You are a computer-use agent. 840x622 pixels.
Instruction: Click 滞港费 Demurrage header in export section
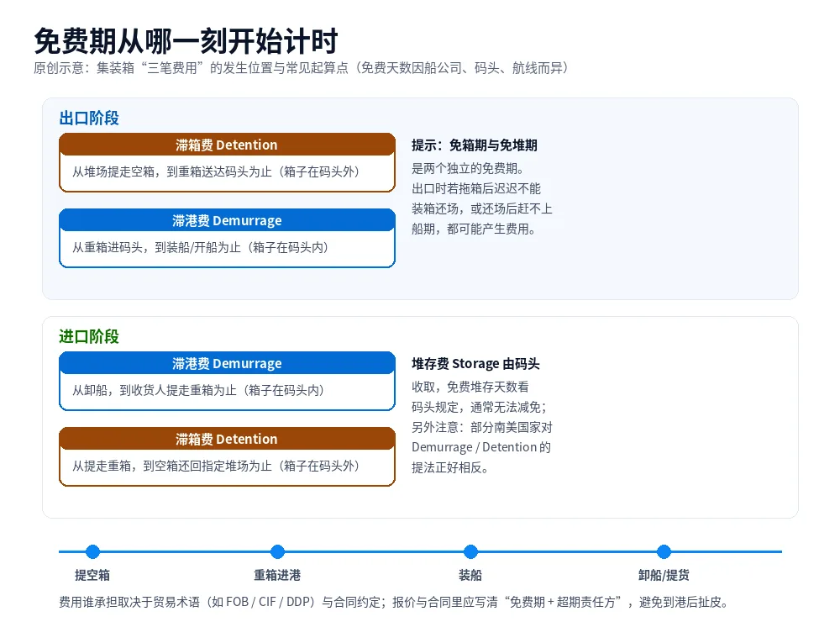(x=227, y=220)
